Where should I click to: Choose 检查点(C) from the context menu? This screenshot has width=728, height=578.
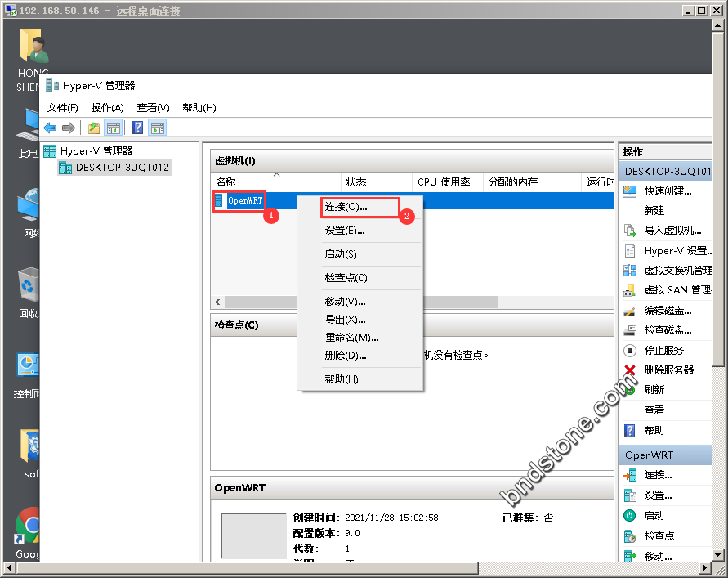point(360,278)
